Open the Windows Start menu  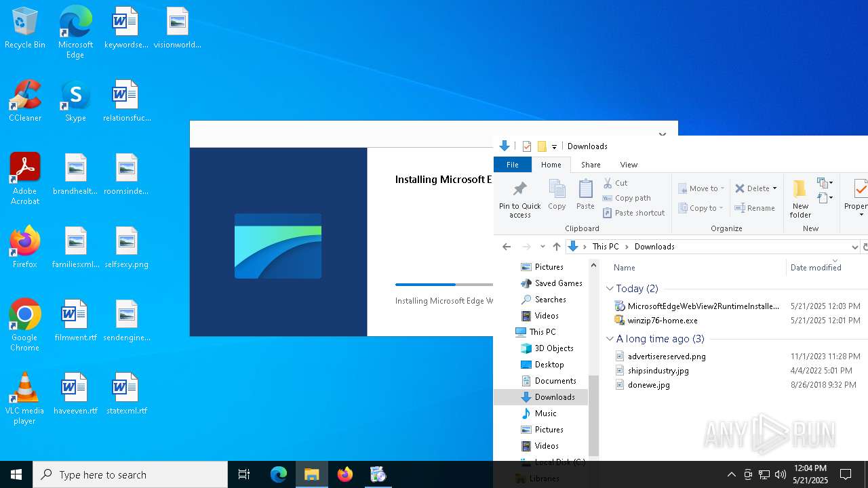coord(16,474)
